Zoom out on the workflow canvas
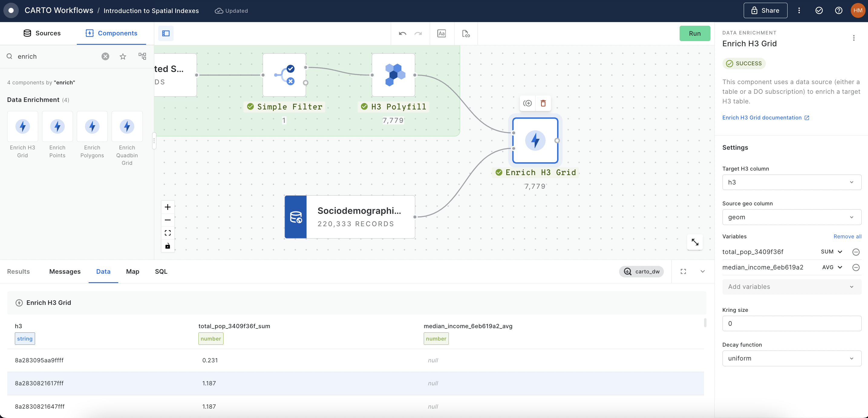The width and height of the screenshot is (868, 418). coord(168,220)
